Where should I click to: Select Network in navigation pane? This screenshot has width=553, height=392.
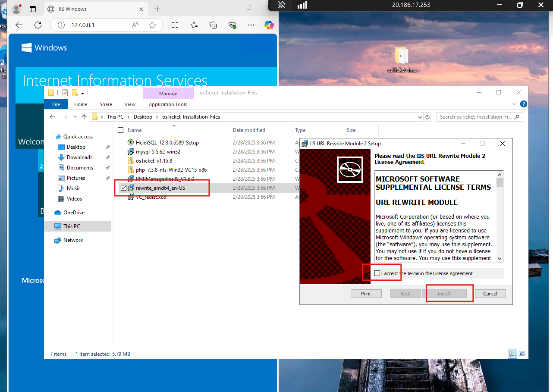[73, 240]
